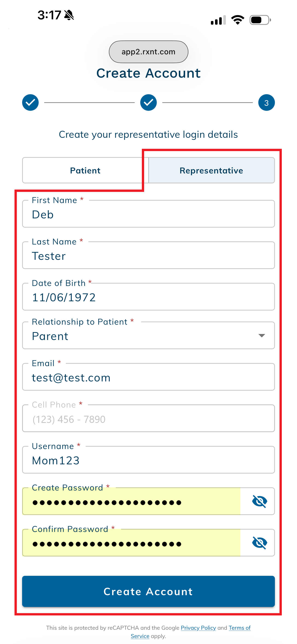The width and height of the screenshot is (297, 644).
Task: Tap the second completed step checkmark
Action: (x=148, y=102)
